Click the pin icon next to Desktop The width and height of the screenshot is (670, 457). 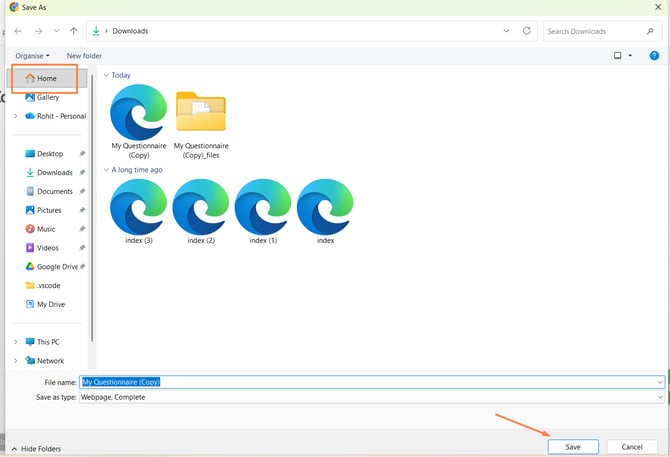82,154
